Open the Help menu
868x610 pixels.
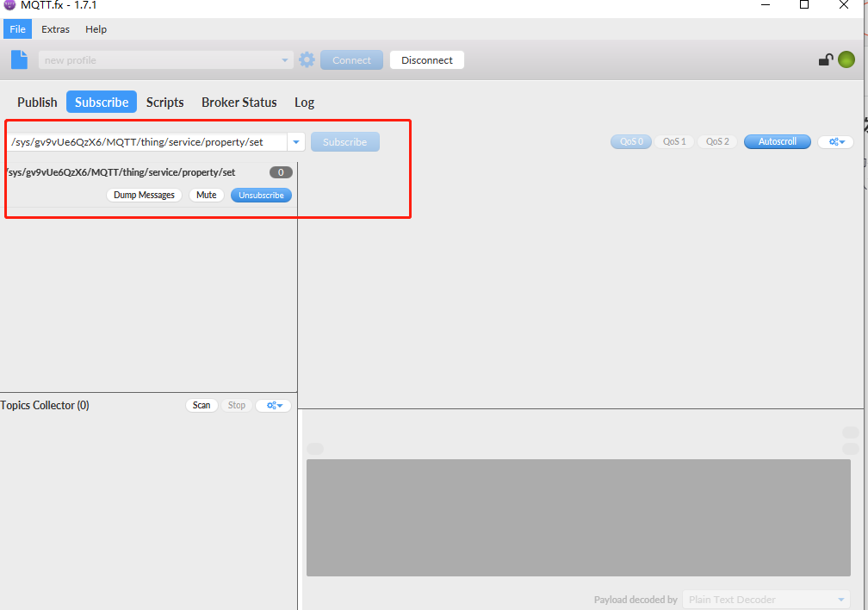click(96, 29)
